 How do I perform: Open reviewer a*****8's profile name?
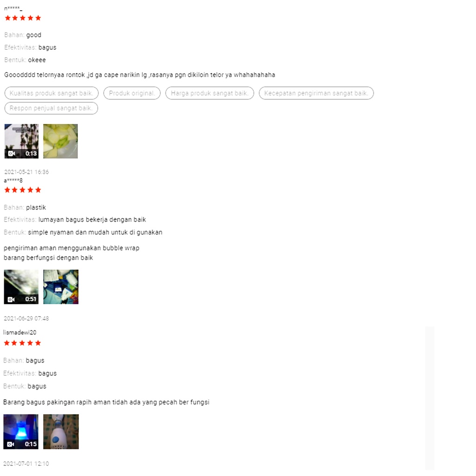click(x=13, y=180)
